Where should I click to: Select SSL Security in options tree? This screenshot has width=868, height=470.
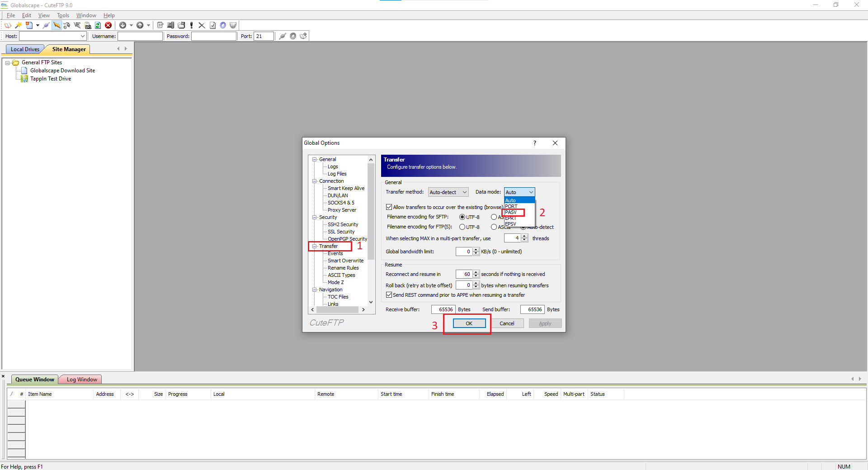click(341, 232)
